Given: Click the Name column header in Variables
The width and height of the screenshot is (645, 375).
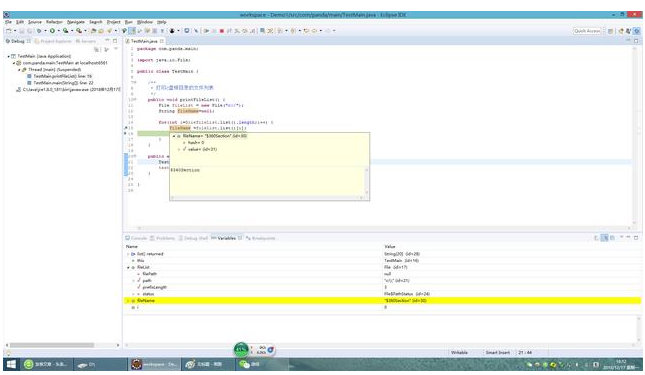Looking at the screenshot, I should coord(132,246).
